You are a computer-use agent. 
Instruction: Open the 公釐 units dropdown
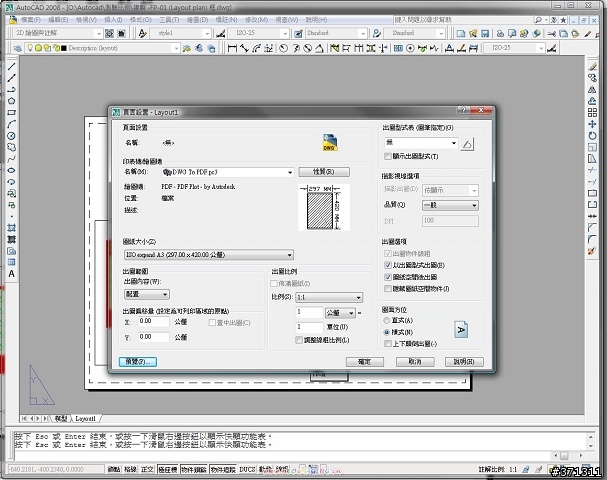pyautogui.click(x=340, y=312)
